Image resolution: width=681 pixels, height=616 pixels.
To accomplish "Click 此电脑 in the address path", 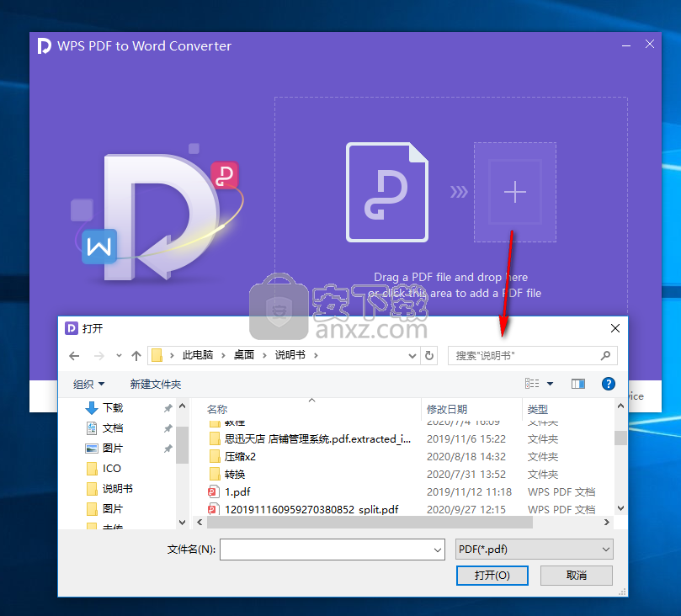I will point(198,355).
